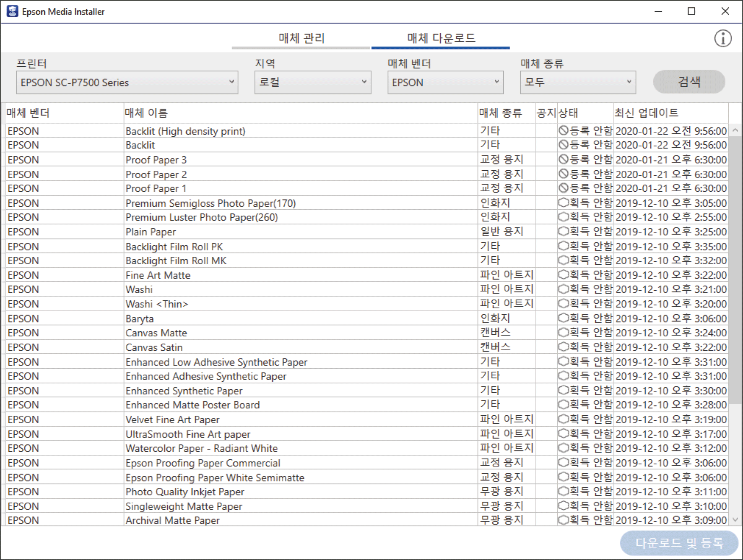Click the status icon for Baryta

tap(564, 318)
